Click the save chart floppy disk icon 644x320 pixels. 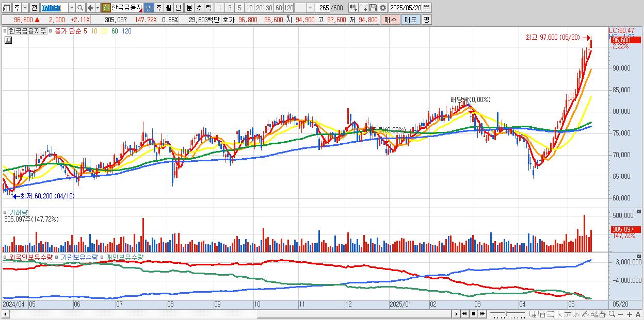tap(373, 8)
